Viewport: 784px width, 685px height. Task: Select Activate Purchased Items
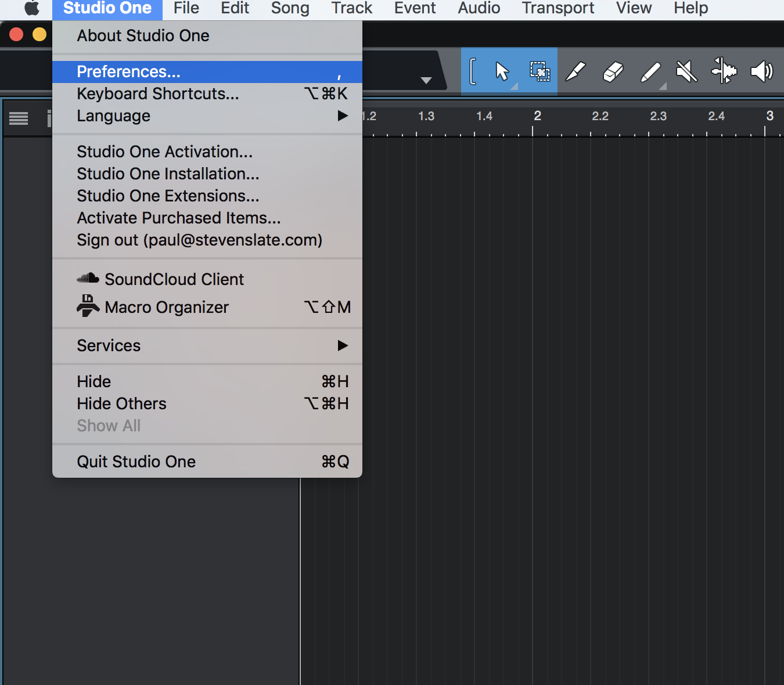[207, 218]
